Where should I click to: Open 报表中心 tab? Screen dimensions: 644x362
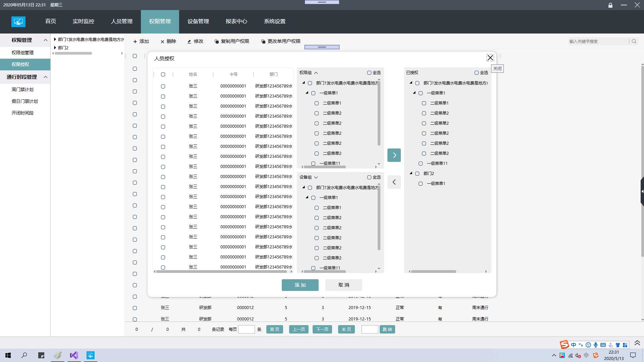(x=236, y=21)
